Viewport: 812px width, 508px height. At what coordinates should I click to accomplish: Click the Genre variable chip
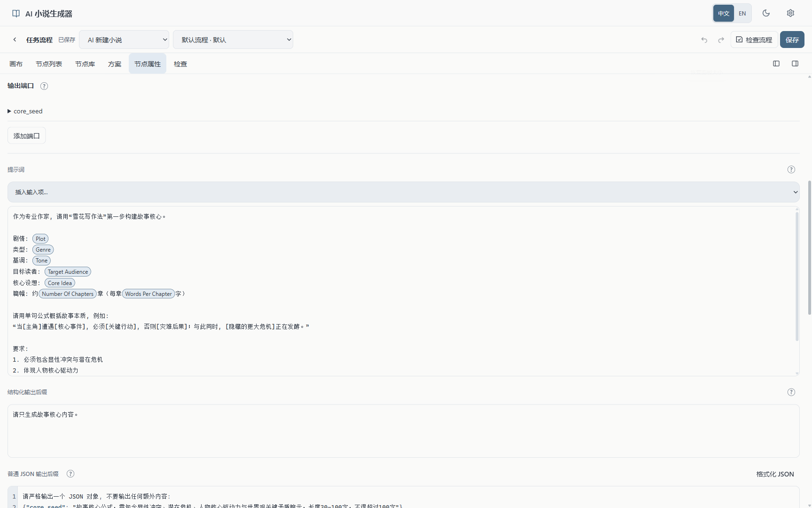[43, 250]
